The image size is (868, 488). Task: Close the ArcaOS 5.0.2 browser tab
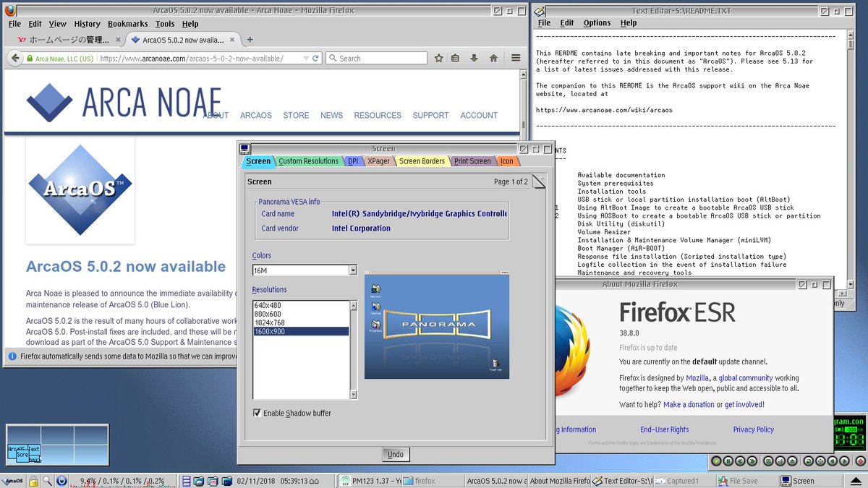pos(232,40)
